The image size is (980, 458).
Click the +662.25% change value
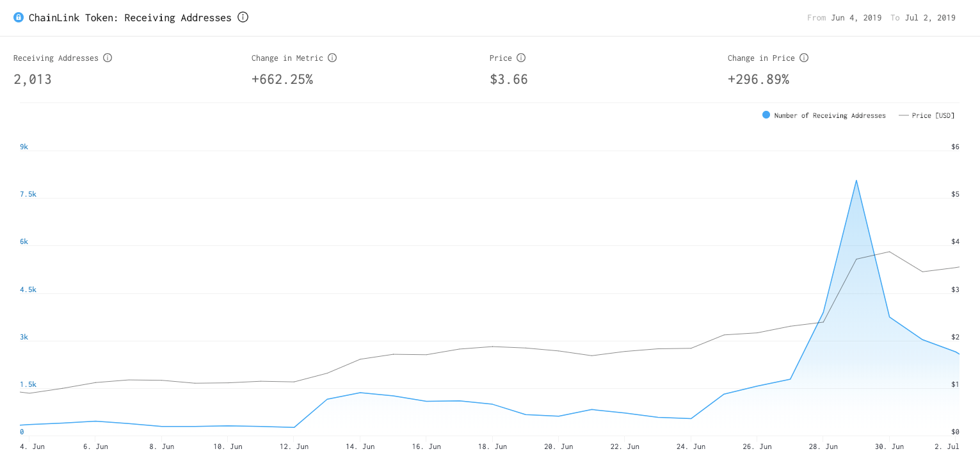[282, 79]
